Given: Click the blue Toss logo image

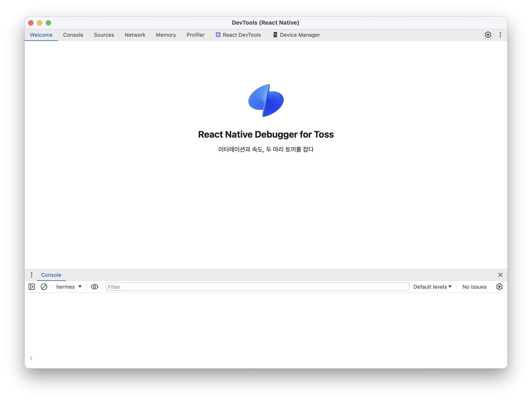Looking at the screenshot, I should tap(266, 100).
